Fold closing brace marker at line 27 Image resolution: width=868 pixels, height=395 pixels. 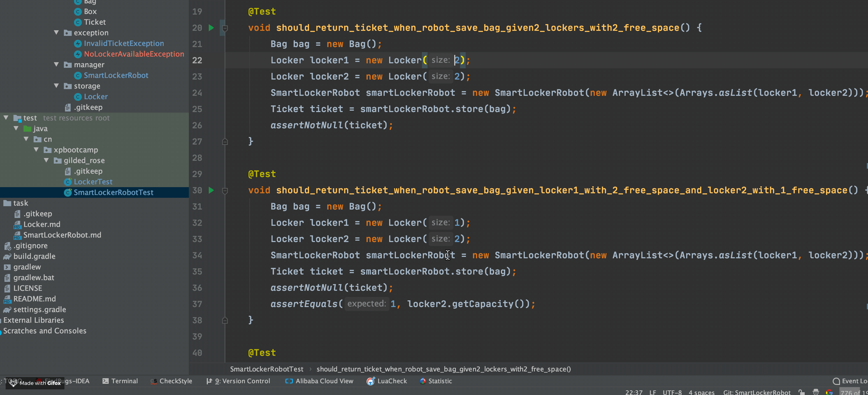point(225,142)
